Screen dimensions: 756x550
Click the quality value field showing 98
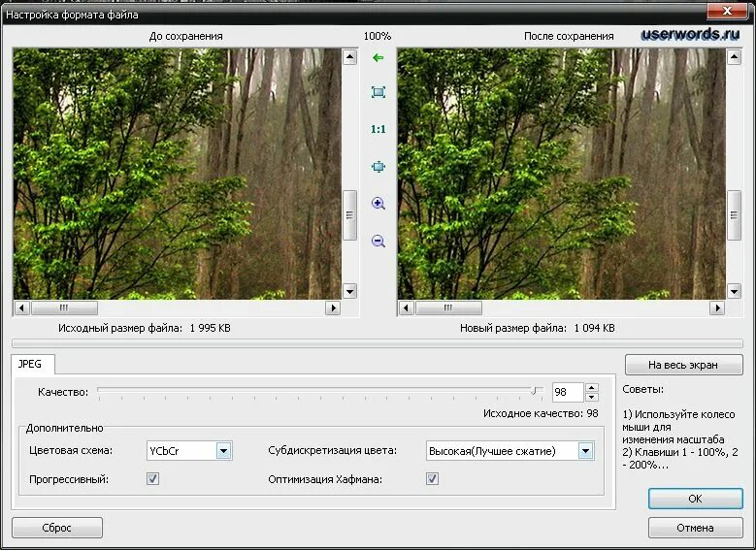tap(568, 392)
